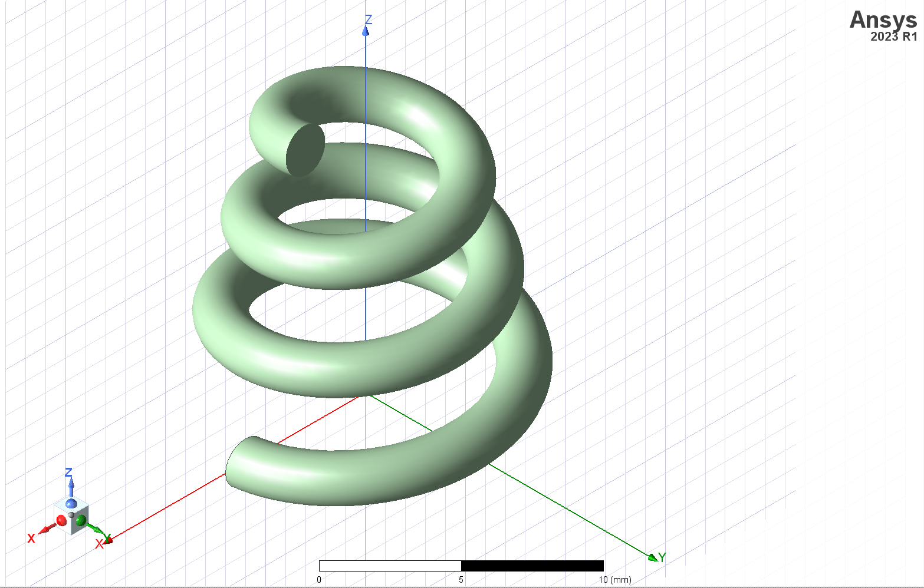Click the 10 (mm) scale label
The image size is (924, 588).
coord(615,580)
